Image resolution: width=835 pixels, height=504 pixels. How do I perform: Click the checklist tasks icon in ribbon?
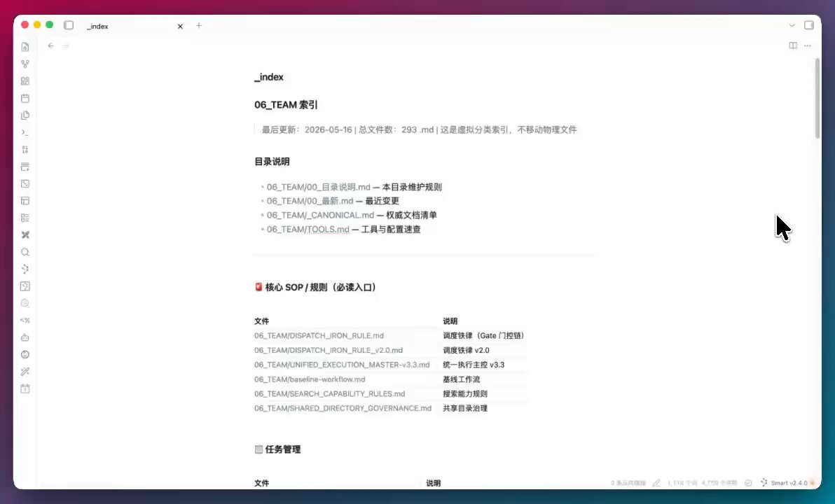(25, 218)
